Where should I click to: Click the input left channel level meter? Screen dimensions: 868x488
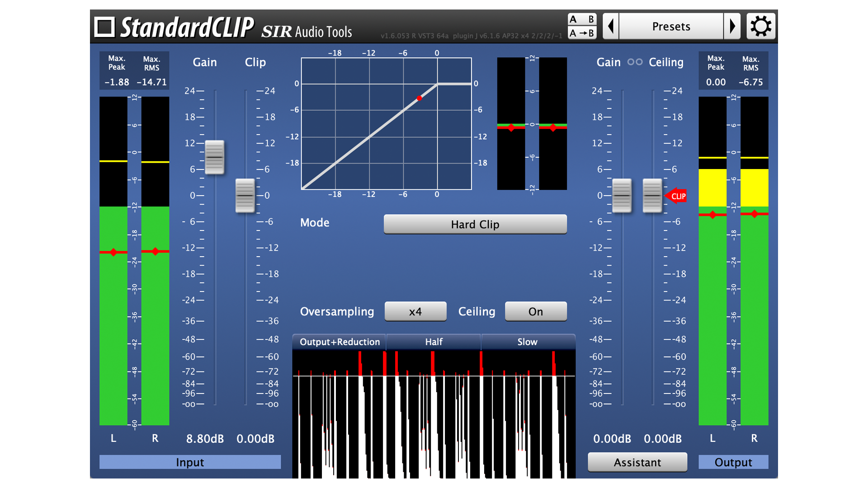(x=113, y=261)
